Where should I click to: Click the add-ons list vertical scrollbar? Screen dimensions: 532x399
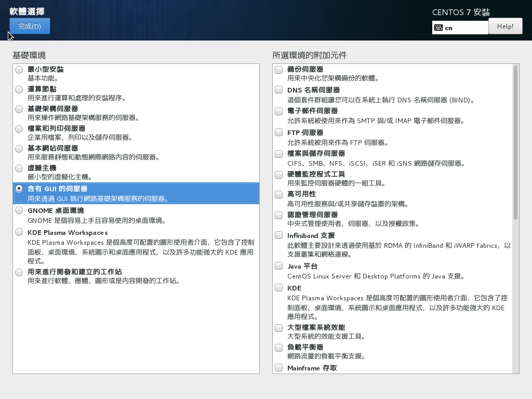(515, 142)
